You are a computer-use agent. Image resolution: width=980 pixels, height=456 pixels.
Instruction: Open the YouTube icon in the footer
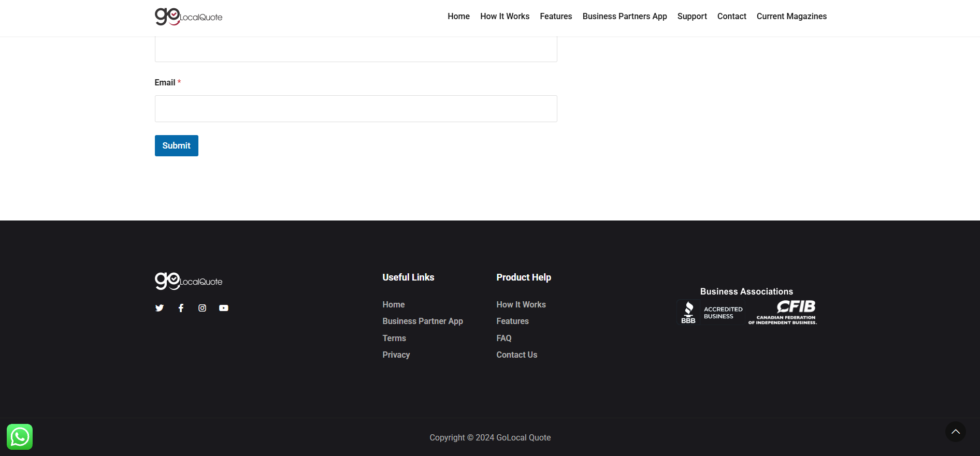click(x=224, y=308)
